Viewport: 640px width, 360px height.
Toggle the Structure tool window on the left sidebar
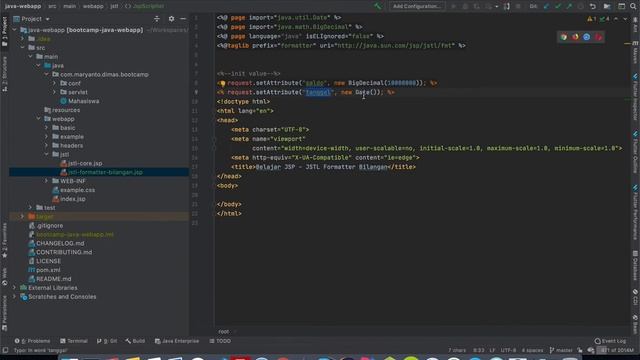click(x=4, y=73)
